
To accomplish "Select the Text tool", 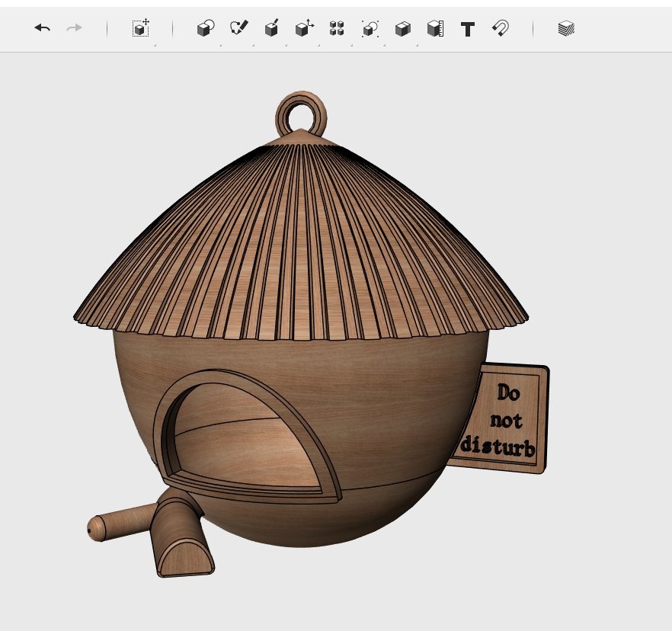I will point(468,29).
